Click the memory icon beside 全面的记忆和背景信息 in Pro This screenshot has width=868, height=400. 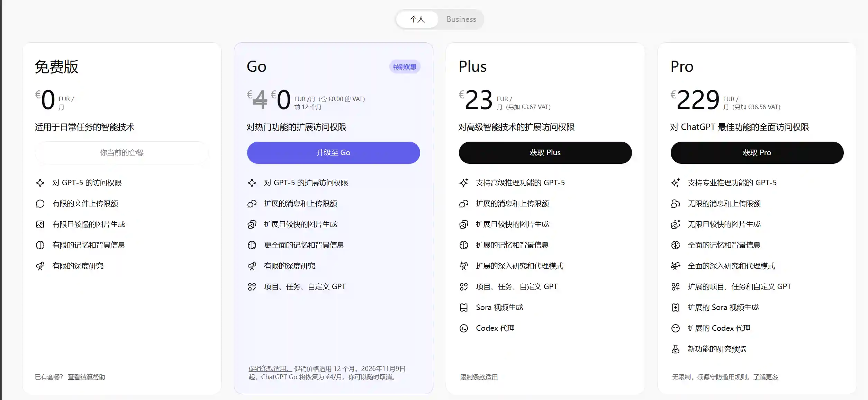[676, 245]
